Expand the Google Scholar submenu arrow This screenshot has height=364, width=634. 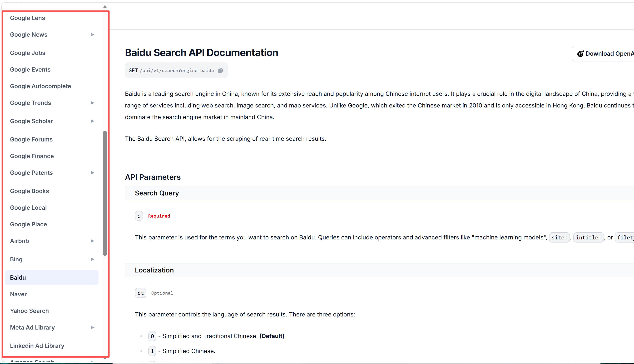[92, 121]
